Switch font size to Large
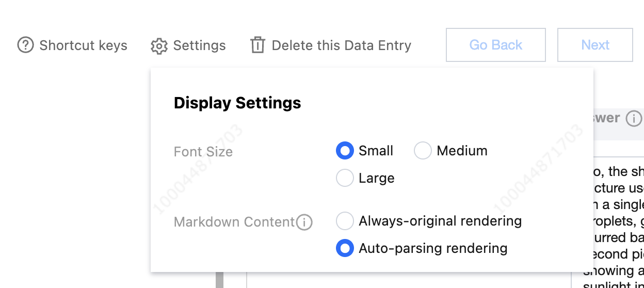644x288 pixels. (345, 178)
